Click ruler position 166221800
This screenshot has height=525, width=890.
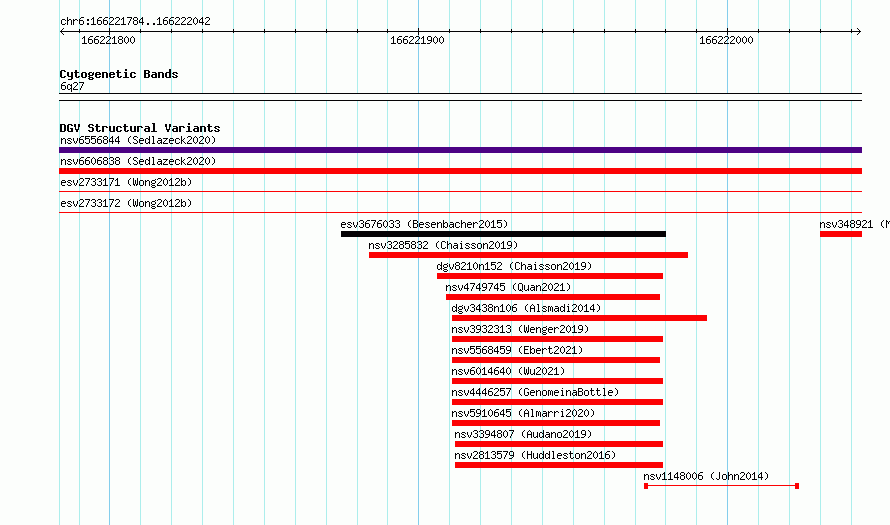108,40
